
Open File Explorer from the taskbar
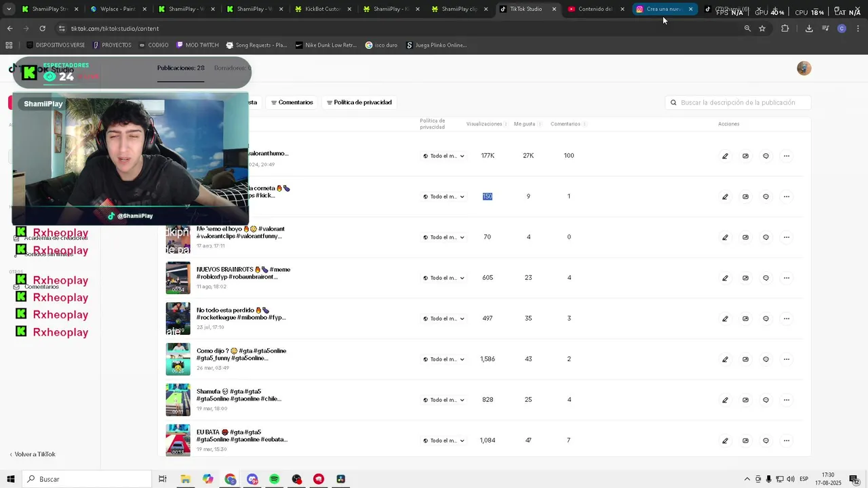coord(185,479)
